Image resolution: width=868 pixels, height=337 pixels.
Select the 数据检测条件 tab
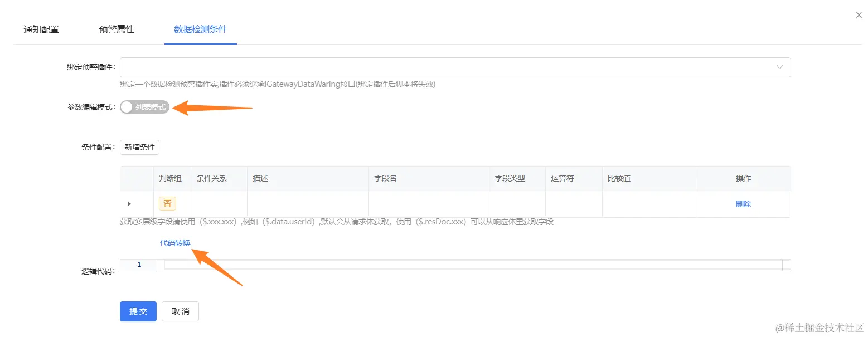(x=201, y=29)
